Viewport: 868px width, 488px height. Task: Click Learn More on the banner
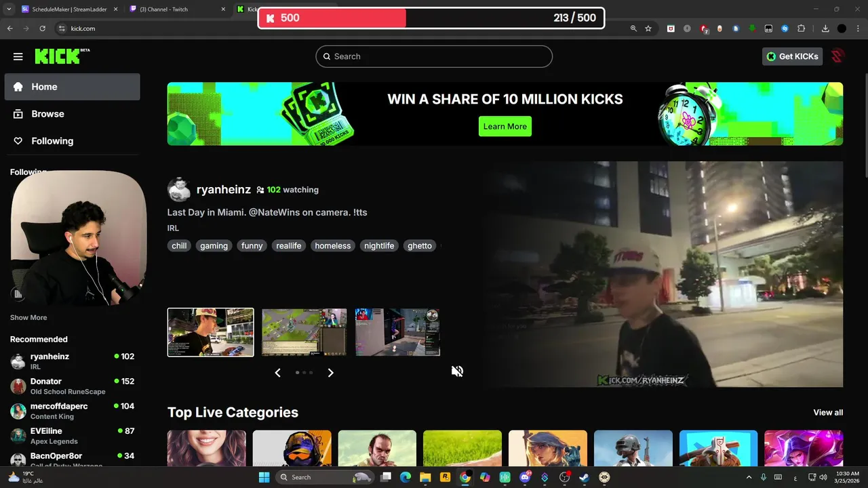(505, 126)
